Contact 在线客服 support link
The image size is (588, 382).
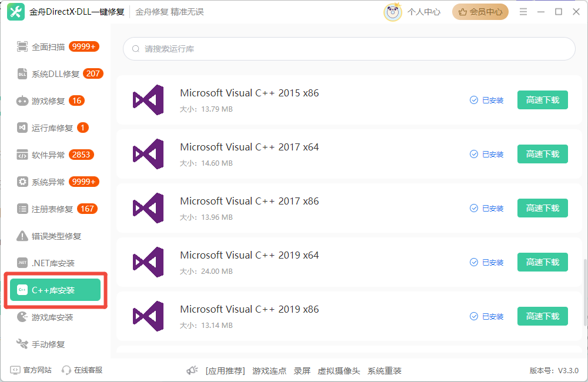[88, 370]
